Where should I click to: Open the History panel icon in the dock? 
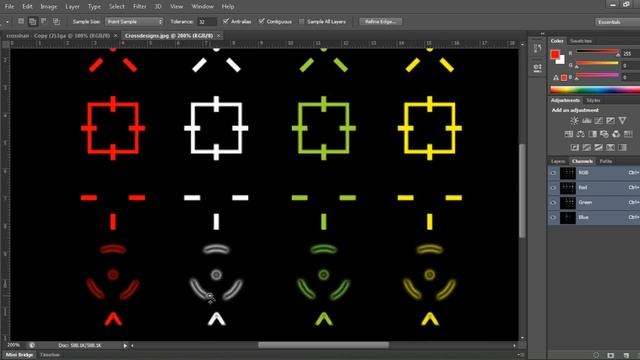tap(537, 49)
